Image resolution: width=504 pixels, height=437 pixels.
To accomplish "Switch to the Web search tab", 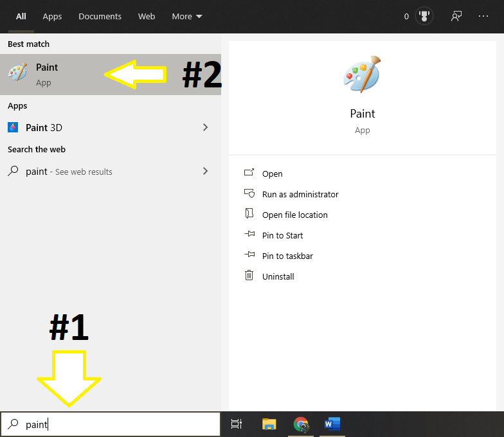I will tap(147, 17).
